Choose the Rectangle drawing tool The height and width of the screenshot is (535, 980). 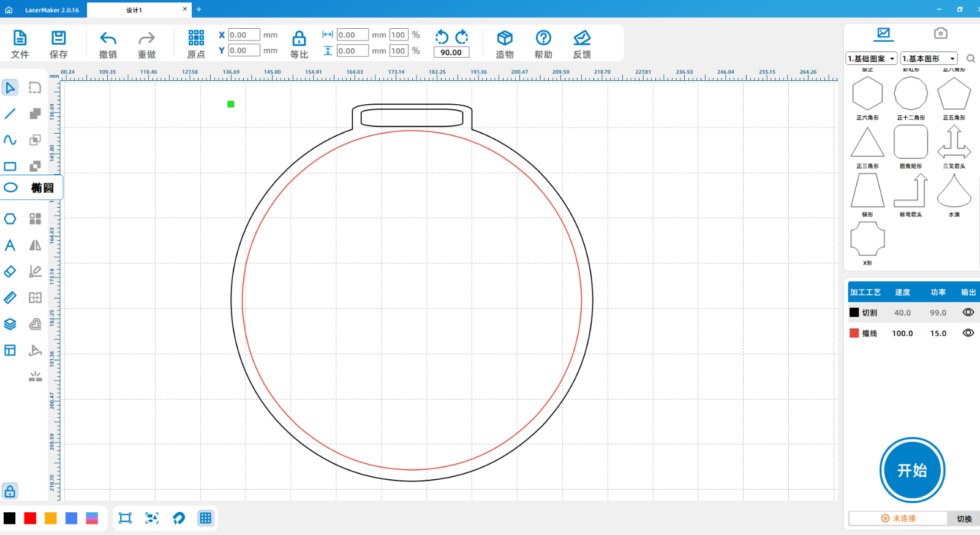pos(10,166)
